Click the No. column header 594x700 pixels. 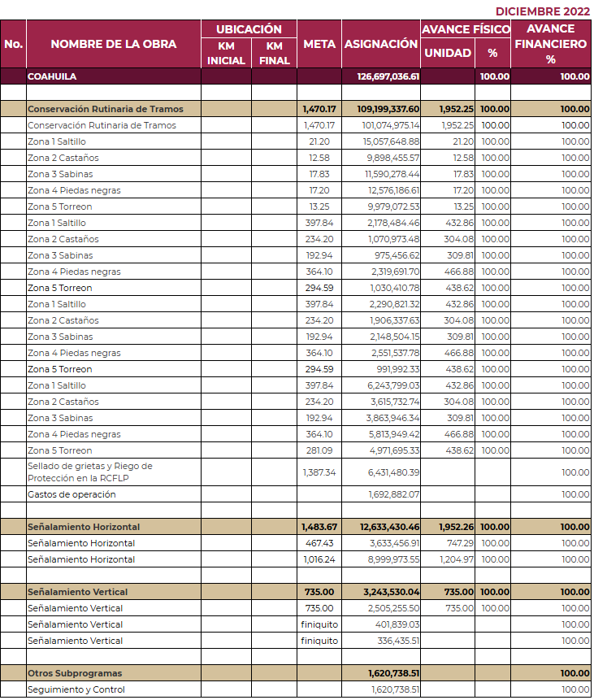coord(13,44)
